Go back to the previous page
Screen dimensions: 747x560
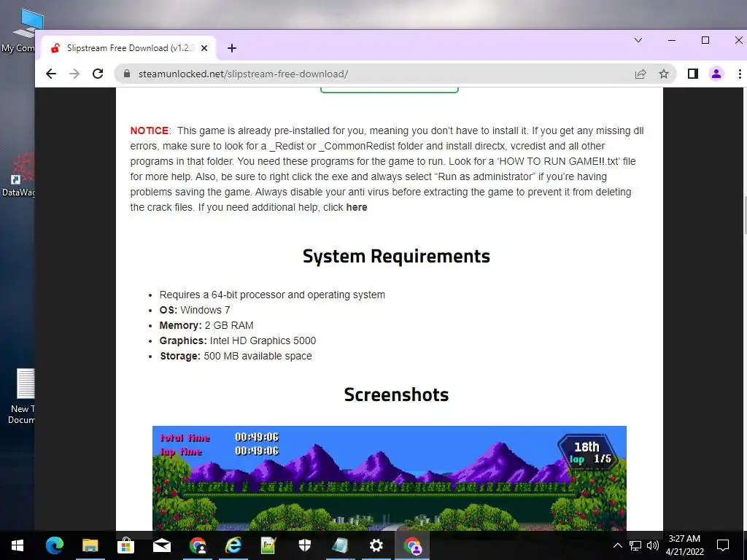click(51, 74)
